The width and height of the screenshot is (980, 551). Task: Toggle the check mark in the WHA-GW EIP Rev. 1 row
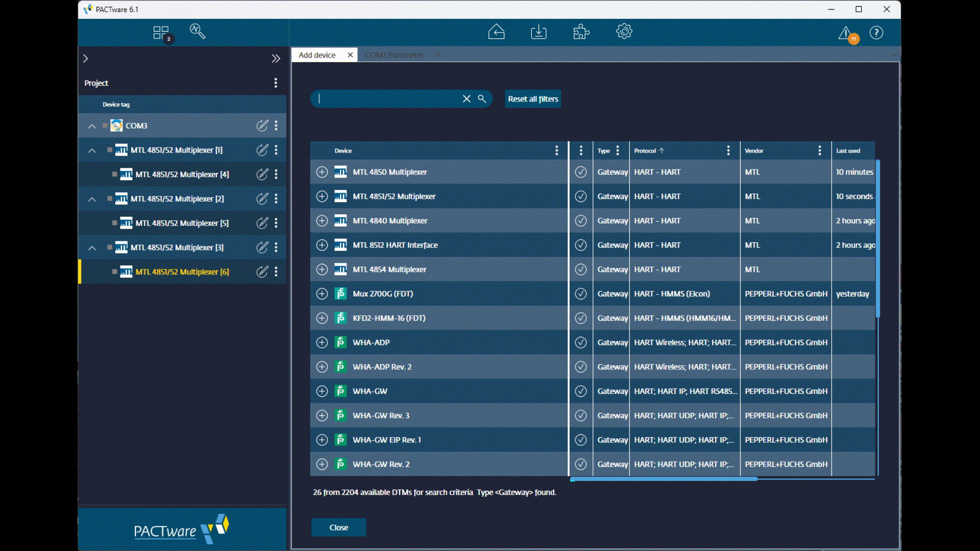(581, 440)
